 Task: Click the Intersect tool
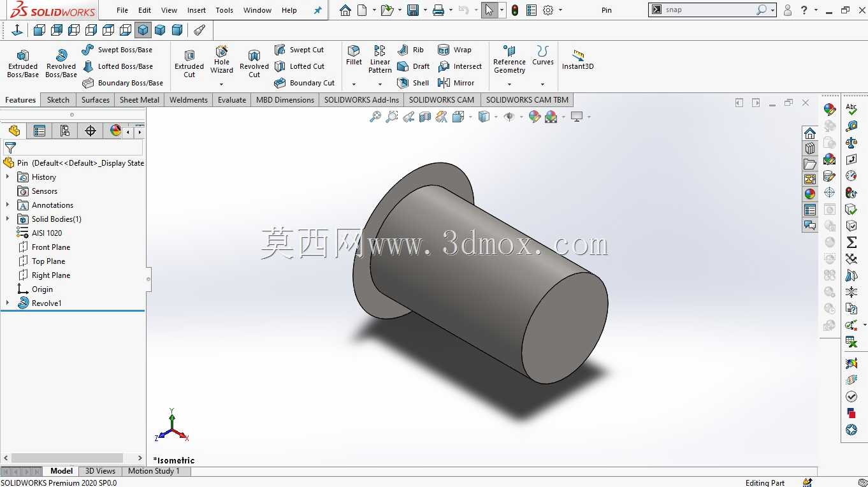coord(459,66)
